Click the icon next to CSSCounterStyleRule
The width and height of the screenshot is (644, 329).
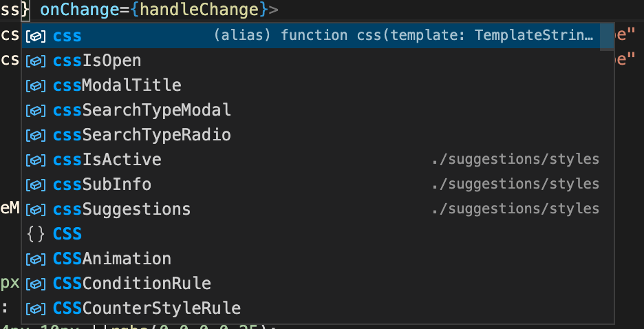tap(35, 308)
